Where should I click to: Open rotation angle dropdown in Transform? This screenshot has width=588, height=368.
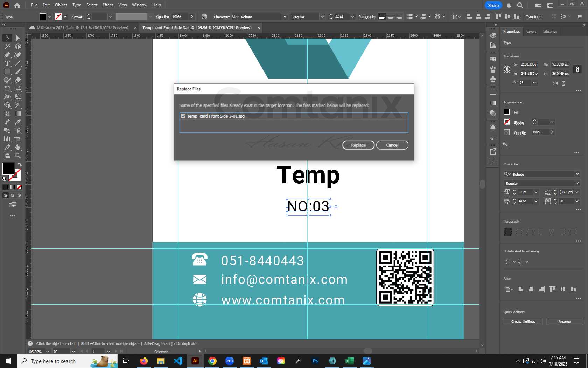click(x=534, y=83)
